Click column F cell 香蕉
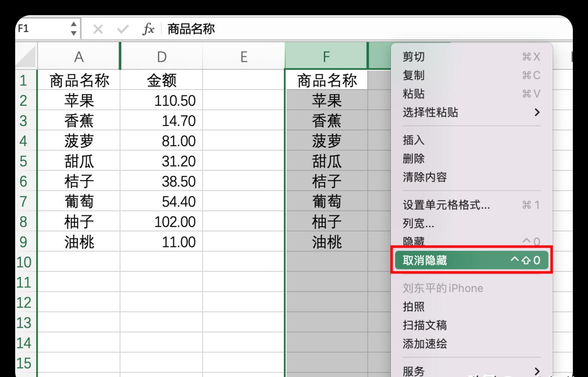Screen dimensions: 588x377 coord(327,121)
